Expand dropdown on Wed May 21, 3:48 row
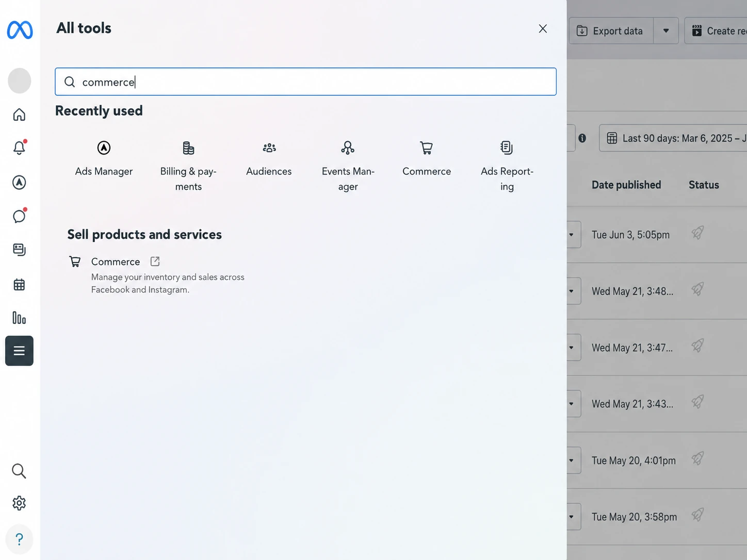This screenshot has height=560, width=747. pos(572,291)
